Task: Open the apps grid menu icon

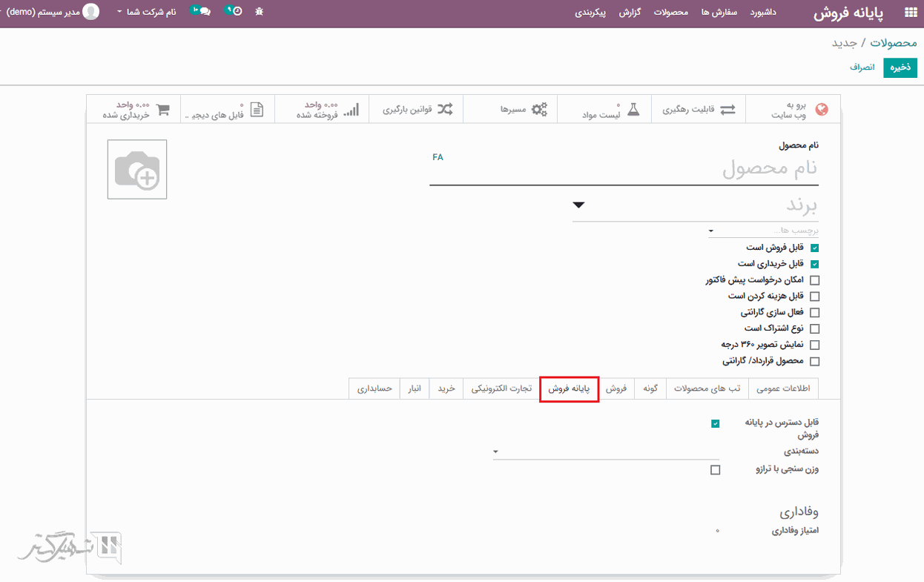Action: pos(910,13)
